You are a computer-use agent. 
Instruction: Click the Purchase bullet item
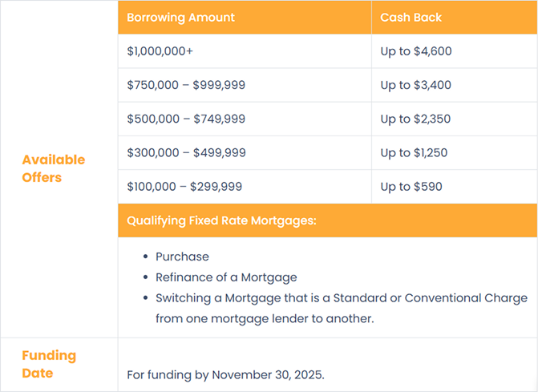point(182,257)
